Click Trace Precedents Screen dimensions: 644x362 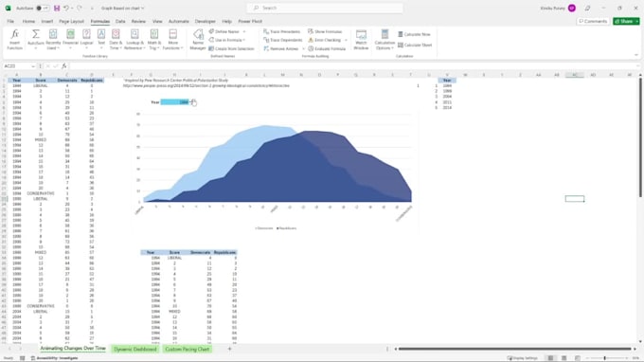pyautogui.click(x=282, y=31)
